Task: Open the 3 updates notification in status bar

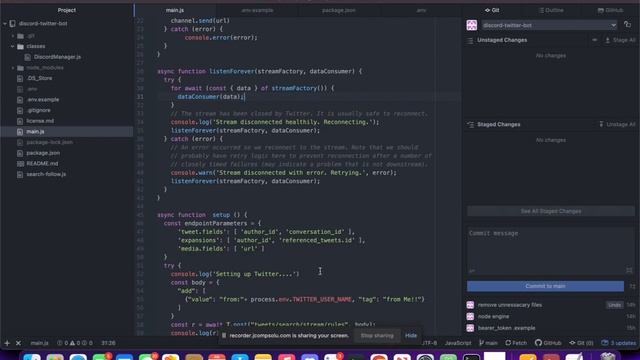Action: [619, 343]
